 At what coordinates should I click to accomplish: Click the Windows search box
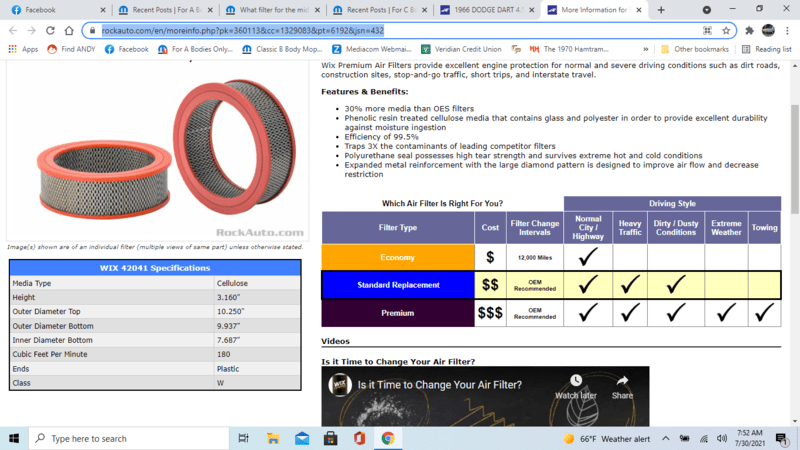tap(129, 438)
